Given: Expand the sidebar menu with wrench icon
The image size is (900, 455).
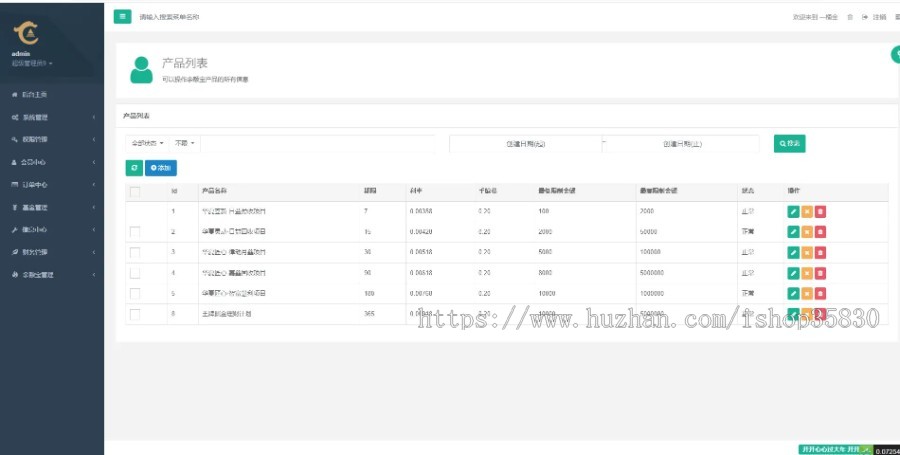Looking at the screenshot, I should (52, 230).
